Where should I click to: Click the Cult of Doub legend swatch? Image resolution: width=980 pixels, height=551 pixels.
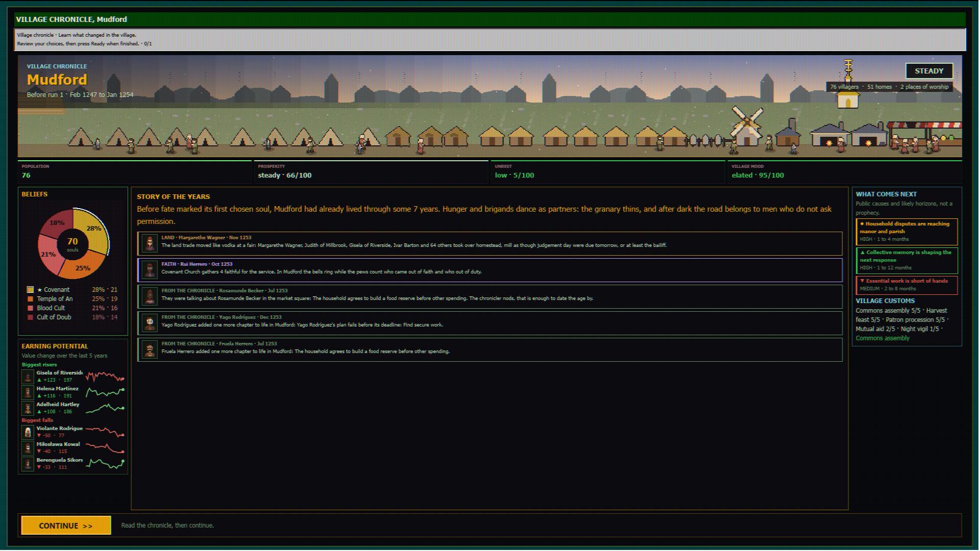[31, 317]
